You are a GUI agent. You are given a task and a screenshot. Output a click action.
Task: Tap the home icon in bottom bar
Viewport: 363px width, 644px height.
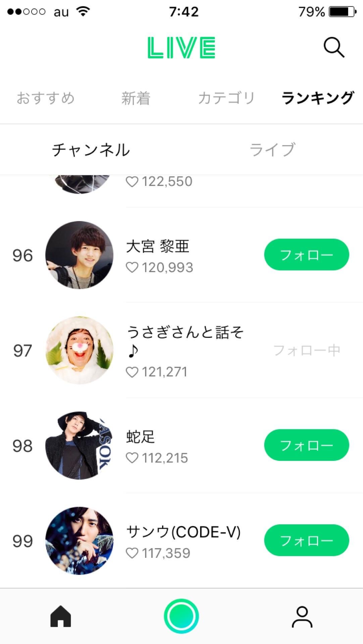pos(61,616)
